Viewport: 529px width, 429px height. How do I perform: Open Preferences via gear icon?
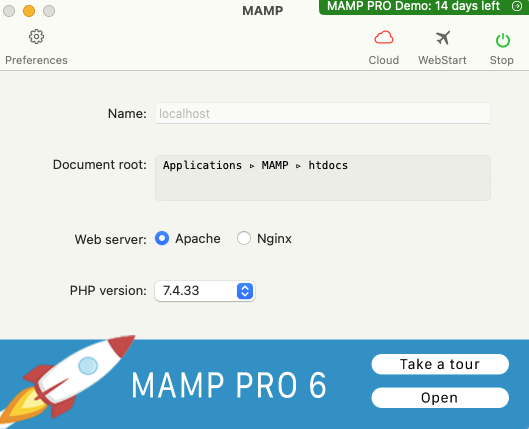pyautogui.click(x=36, y=36)
